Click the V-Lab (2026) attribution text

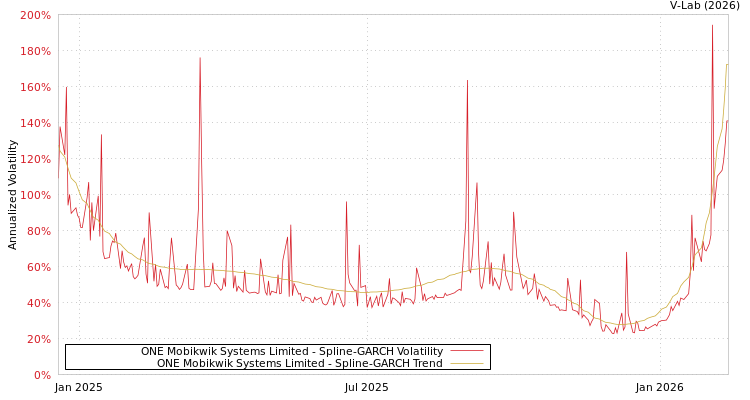coord(705,6)
